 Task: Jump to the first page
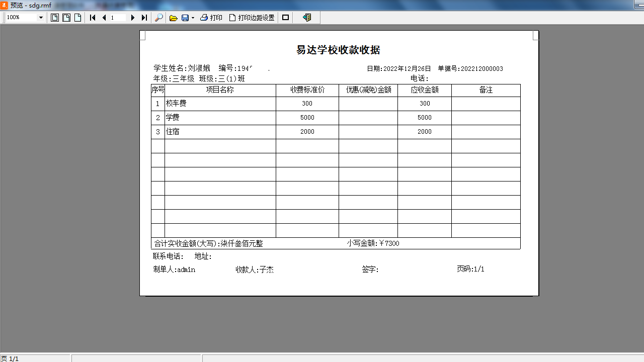(x=93, y=18)
